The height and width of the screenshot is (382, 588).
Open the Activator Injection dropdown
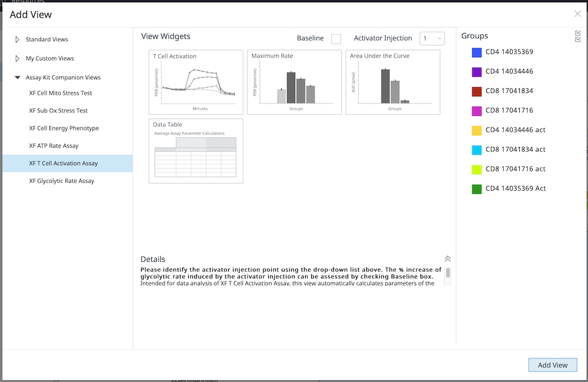[x=432, y=39]
